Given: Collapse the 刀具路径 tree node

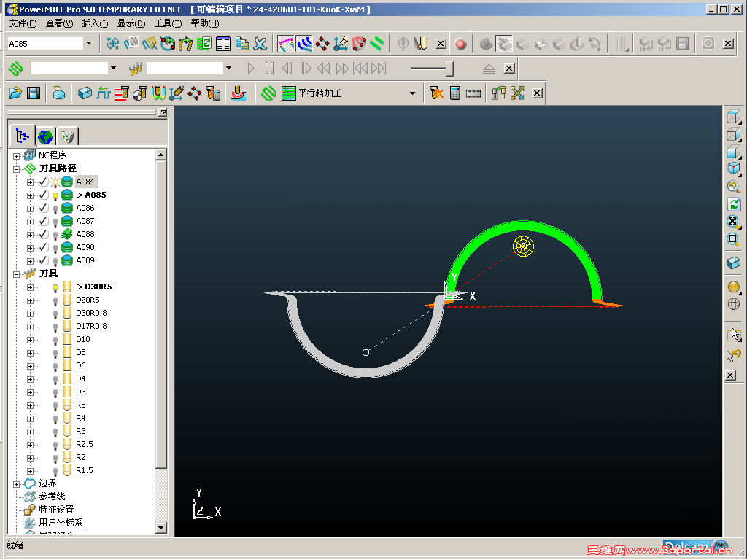Looking at the screenshot, I should click(x=16, y=168).
